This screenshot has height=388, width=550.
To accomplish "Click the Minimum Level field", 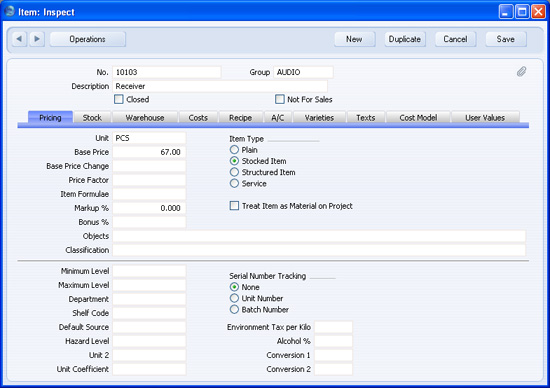I will point(149,271).
